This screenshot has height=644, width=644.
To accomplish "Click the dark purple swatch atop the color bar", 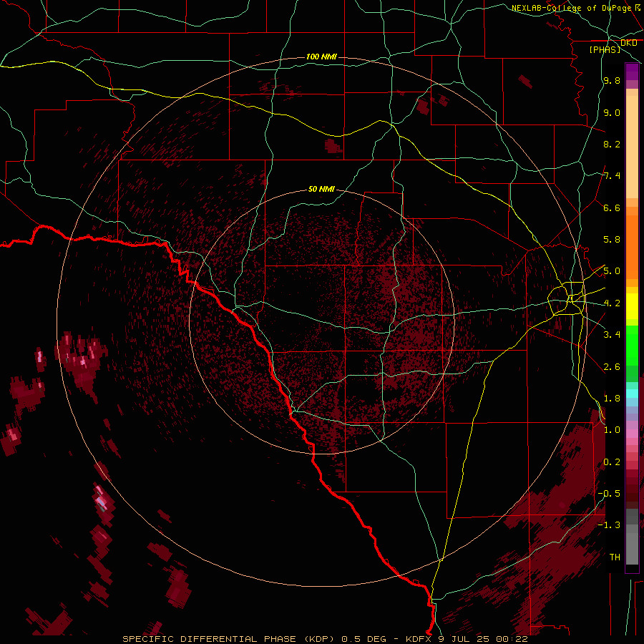I will tap(632, 72).
